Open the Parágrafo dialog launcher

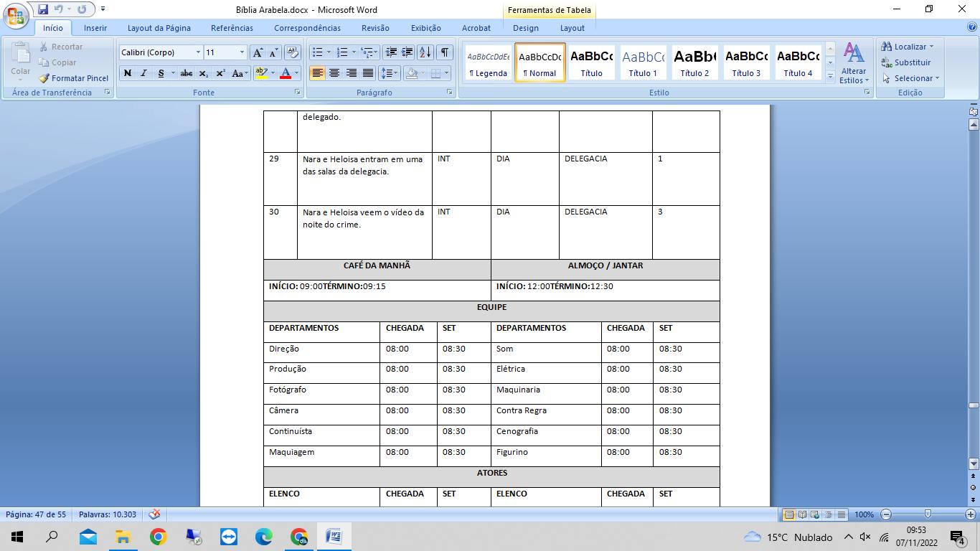[x=450, y=93]
